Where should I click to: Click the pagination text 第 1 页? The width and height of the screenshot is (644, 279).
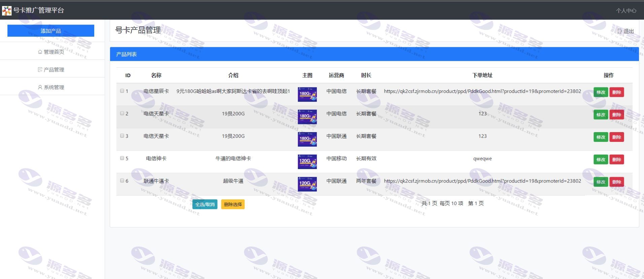pos(476,203)
